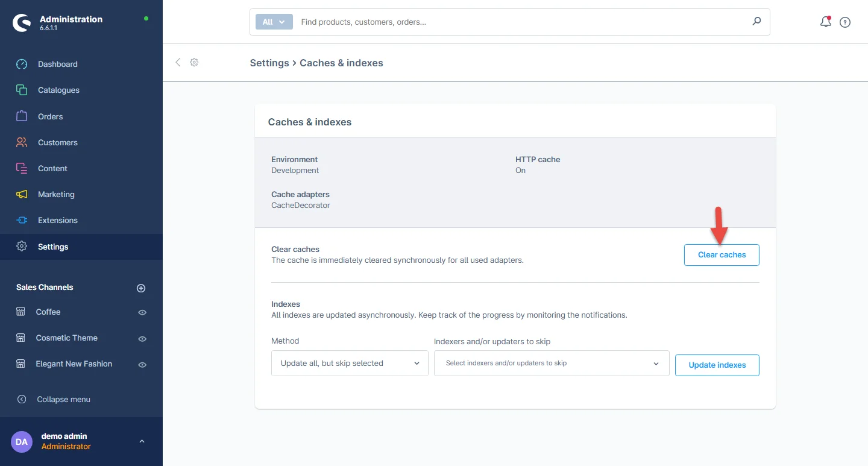This screenshot has height=466, width=868.
Task: Click the help question mark icon
Action: 845,22
